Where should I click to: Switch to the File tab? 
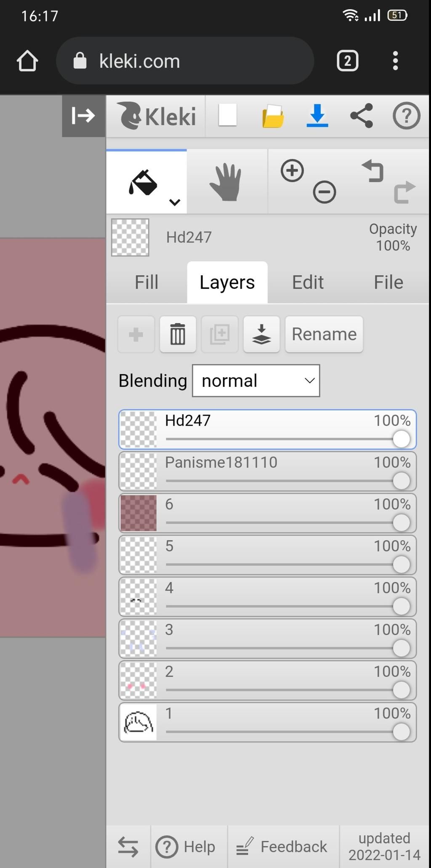[388, 282]
